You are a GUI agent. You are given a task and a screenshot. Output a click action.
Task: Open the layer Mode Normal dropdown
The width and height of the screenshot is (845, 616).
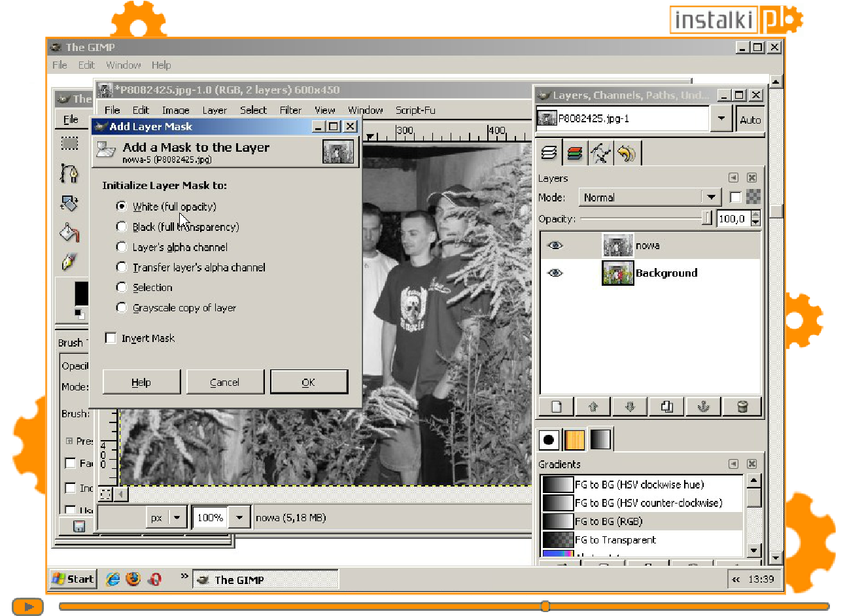[649, 197]
